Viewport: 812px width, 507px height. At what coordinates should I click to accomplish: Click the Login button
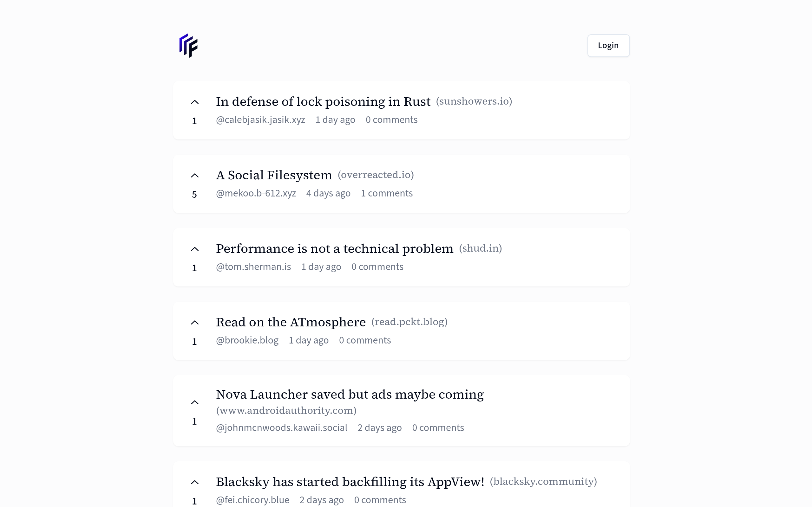pyautogui.click(x=608, y=45)
